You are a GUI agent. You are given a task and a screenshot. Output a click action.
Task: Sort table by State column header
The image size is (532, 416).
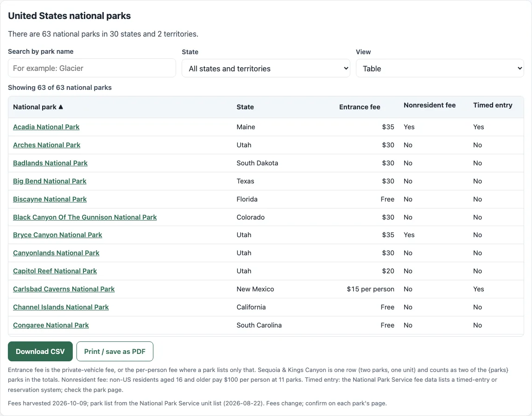[x=245, y=107]
